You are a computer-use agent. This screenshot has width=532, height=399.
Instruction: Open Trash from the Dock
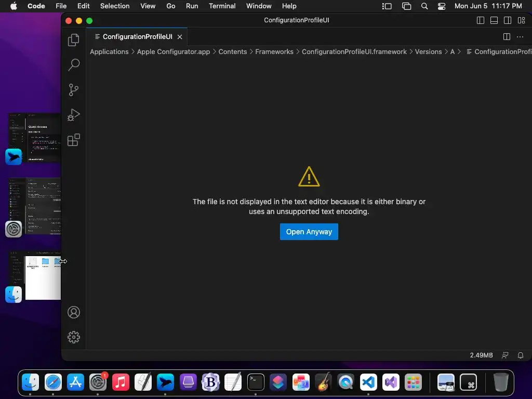pos(501,382)
